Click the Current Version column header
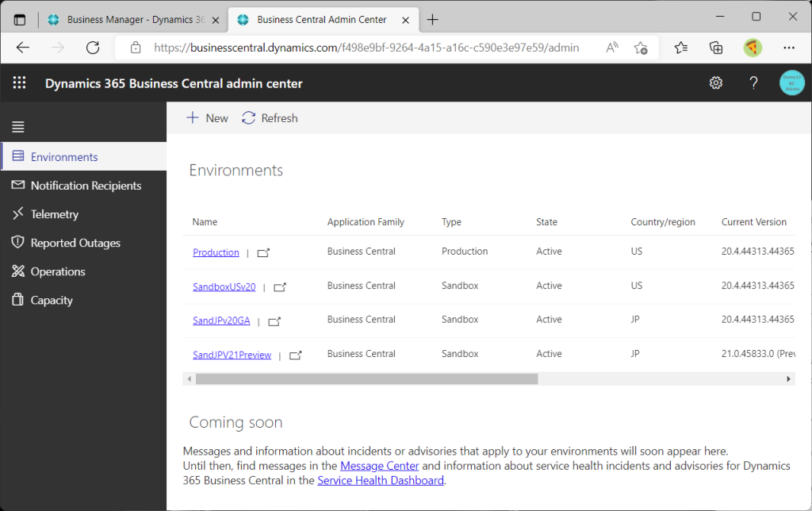 click(x=754, y=222)
